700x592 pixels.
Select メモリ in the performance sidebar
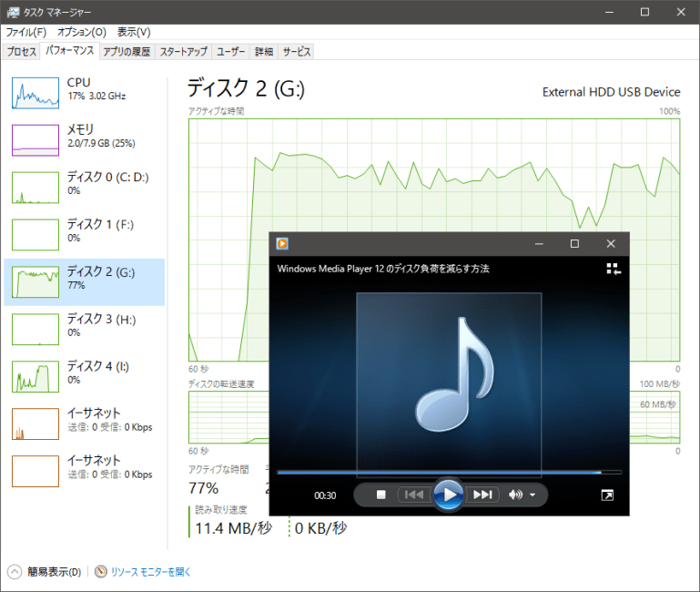click(x=85, y=140)
